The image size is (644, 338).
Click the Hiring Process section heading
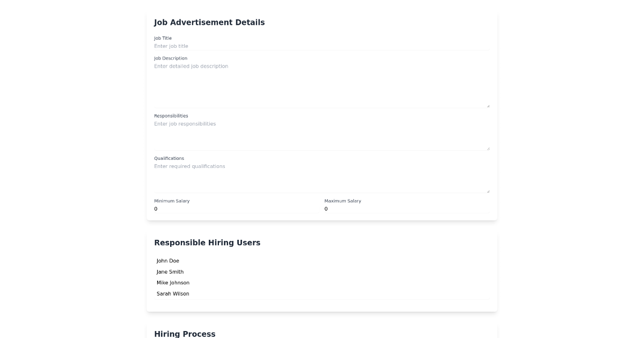click(x=185, y=334)
